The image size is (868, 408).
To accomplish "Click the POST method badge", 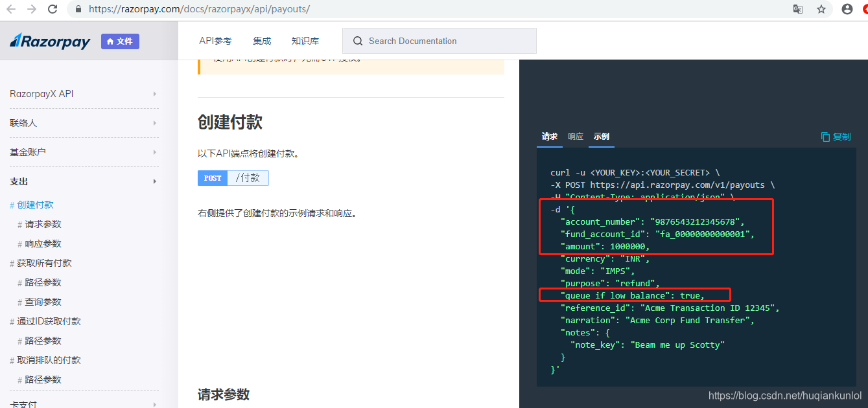I will coord(213,178).
